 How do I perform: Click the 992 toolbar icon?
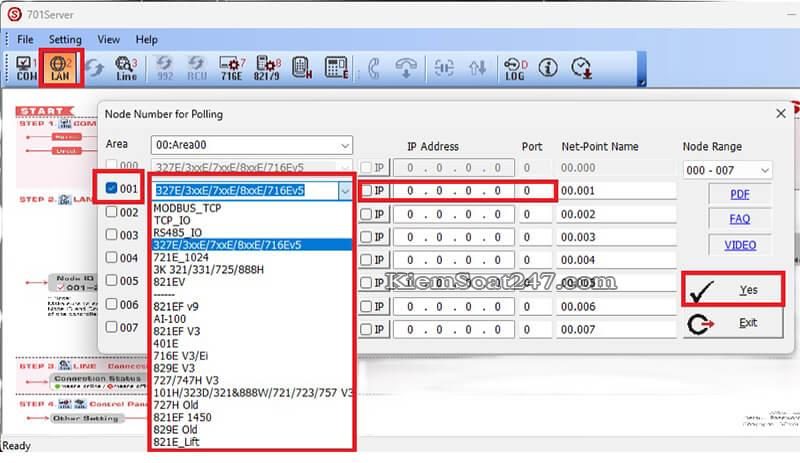pos(164,68)
